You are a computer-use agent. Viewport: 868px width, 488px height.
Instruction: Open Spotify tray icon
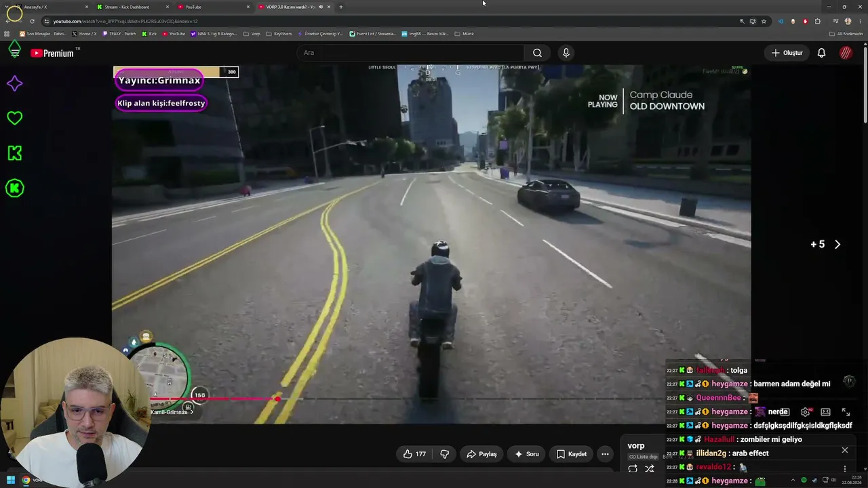pos(804,481)
